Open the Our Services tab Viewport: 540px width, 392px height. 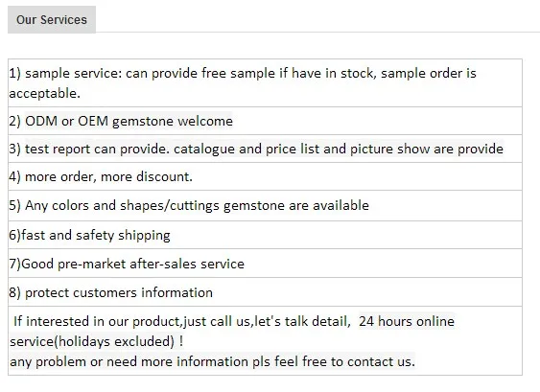pyautogui.click(x=52, y=19)
